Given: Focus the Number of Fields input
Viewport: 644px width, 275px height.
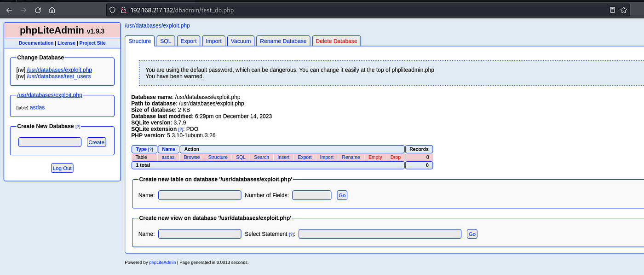Looking at the screenshot, I should coord(312,195).
